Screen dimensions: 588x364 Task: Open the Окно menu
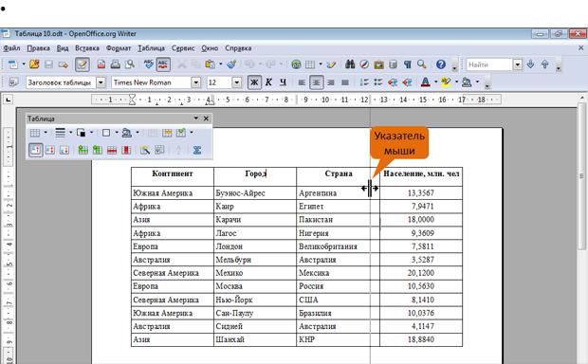210,48
